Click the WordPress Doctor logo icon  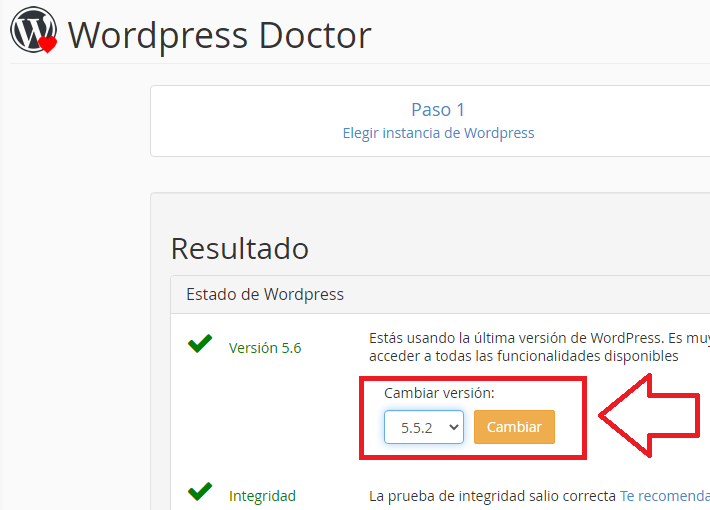[34, 30]
